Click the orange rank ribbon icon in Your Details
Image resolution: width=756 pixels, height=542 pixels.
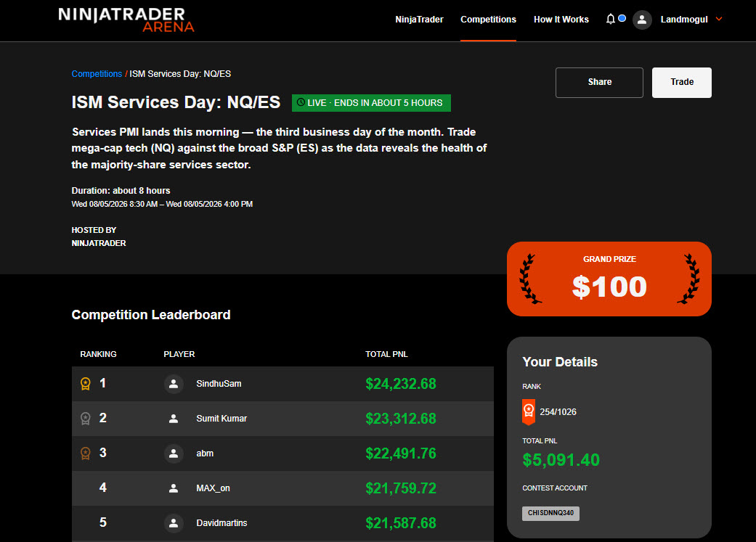529,412
